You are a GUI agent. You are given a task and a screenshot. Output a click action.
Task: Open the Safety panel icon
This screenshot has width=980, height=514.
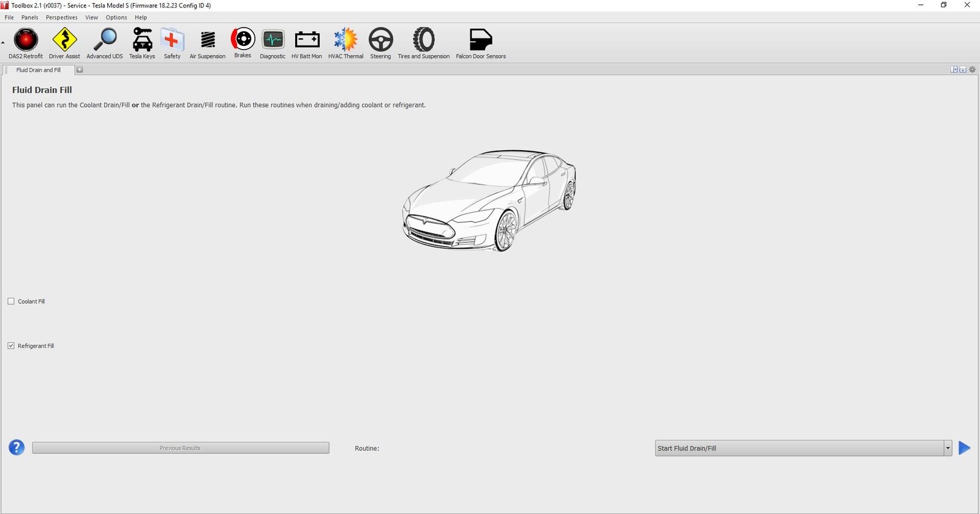coord(172,40)
